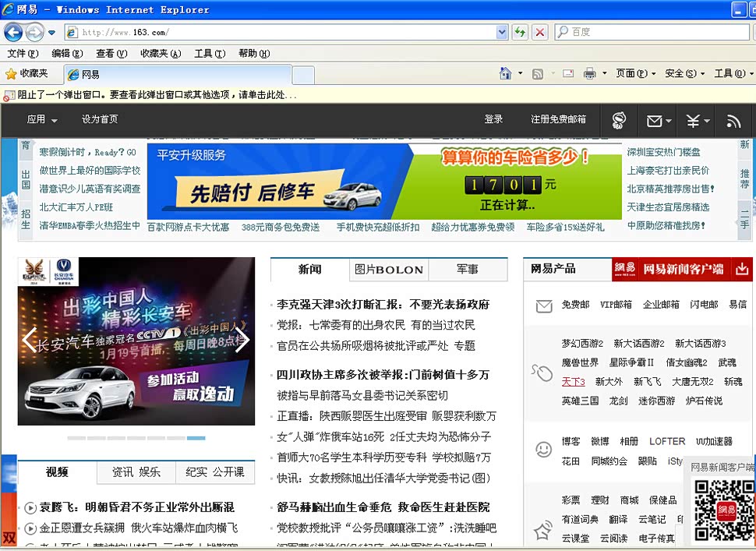Click the 收藏夹 star favorites button

tap(26, 74)
